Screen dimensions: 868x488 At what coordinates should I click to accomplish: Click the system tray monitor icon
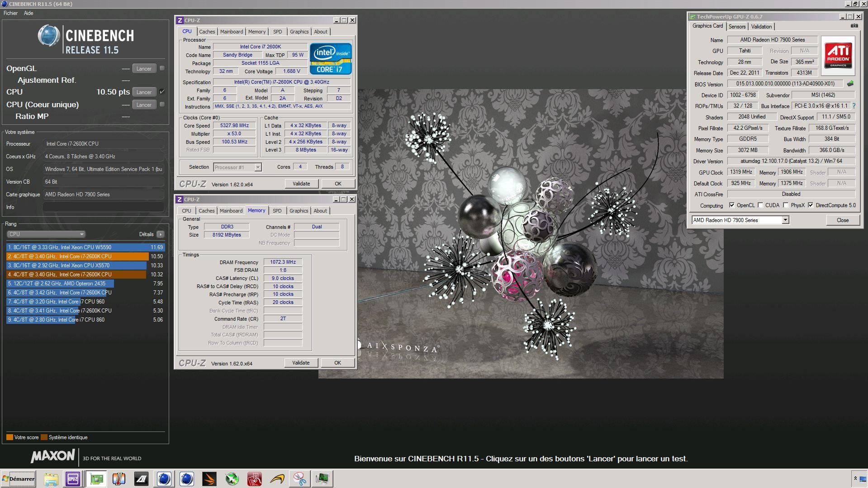(x=863, y=479)
